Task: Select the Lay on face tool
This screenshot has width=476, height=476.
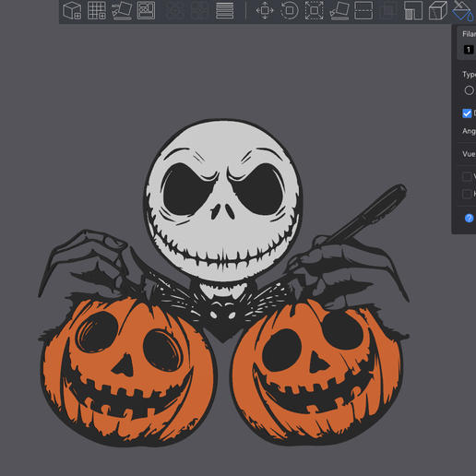Action: point(339,10)
